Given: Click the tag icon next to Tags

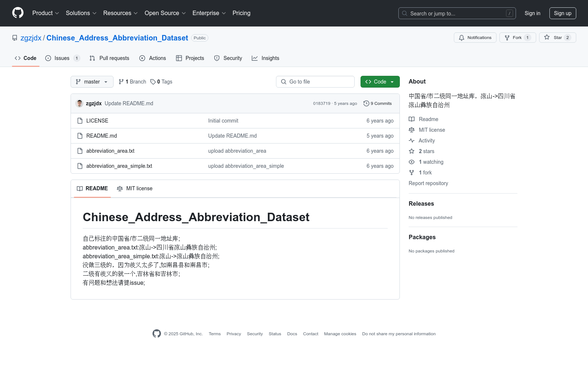Looking at the screenshot, I should pyautogui.click(x=153, y=82).
